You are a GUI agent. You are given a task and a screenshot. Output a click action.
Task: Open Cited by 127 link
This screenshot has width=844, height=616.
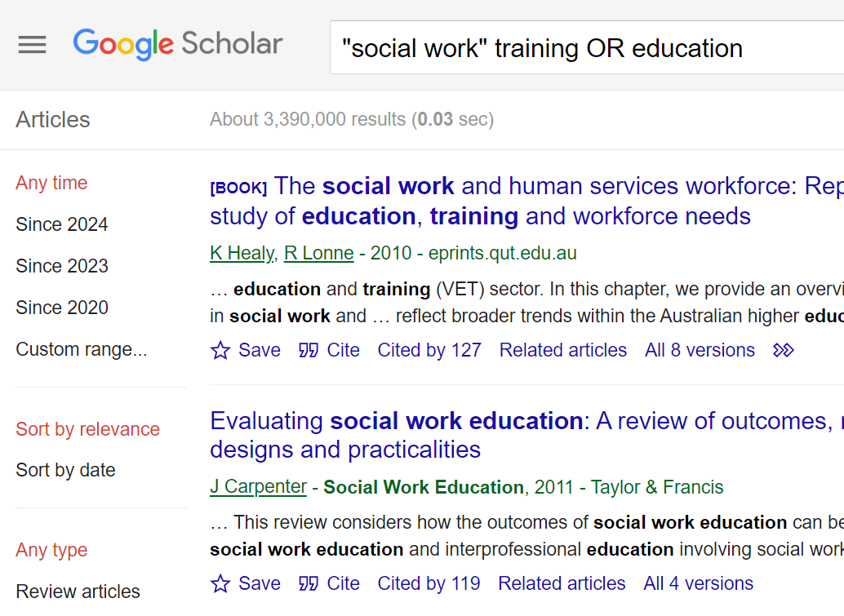point(429,350)
